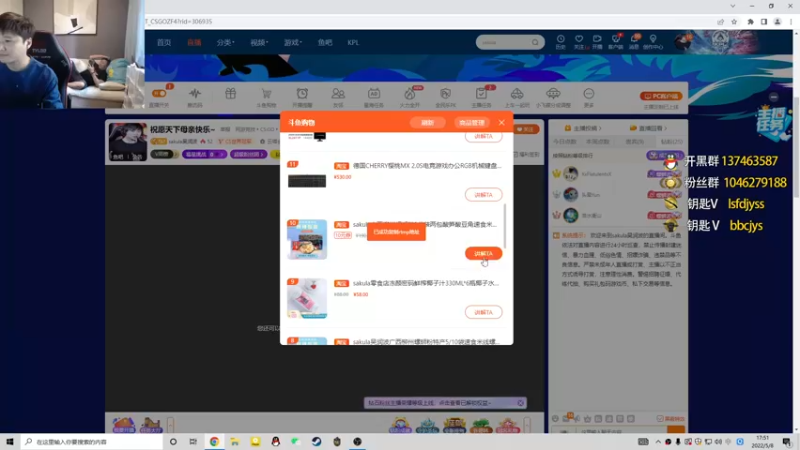This screenshot has width=800, height=450.
Task: Open the PK shield 全民乐PK icon
Action: pyautogui.click(x=445, y=94)
